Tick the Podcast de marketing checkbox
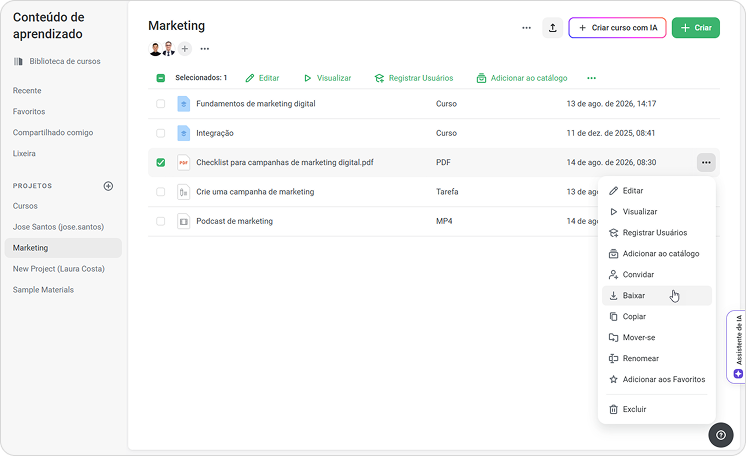This screenshot has height=456, width=746. click(x=161, y=221)
